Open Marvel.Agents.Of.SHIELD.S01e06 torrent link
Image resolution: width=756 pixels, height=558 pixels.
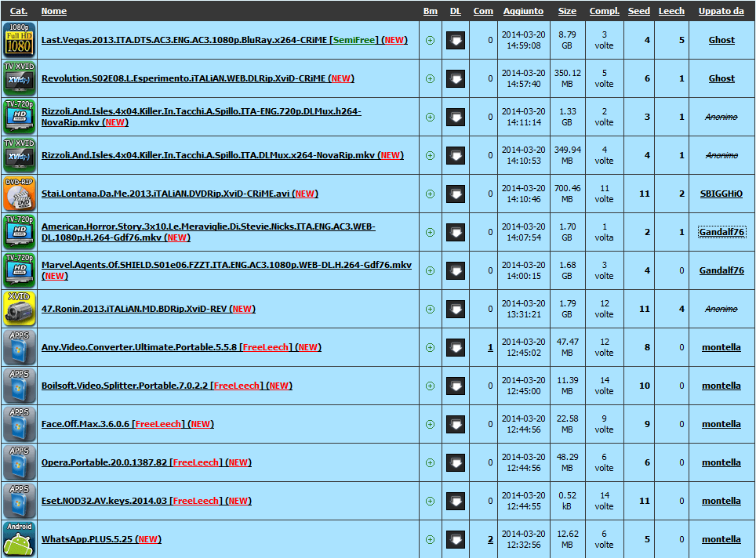[x=227, y=270]
